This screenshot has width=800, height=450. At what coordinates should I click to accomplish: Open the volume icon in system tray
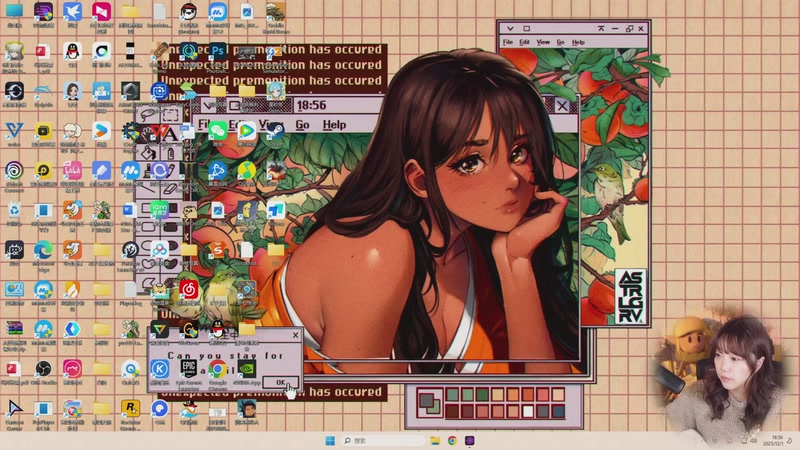tap(754, 440)
